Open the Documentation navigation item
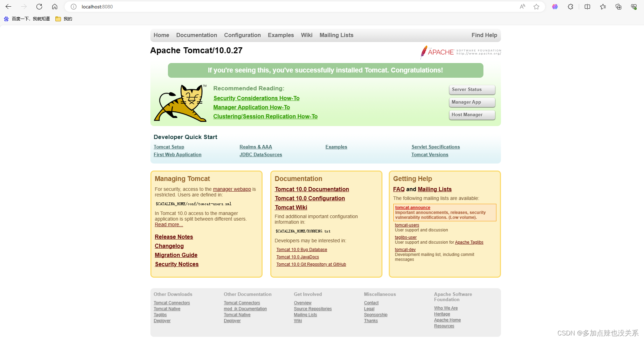 [197, 35]
